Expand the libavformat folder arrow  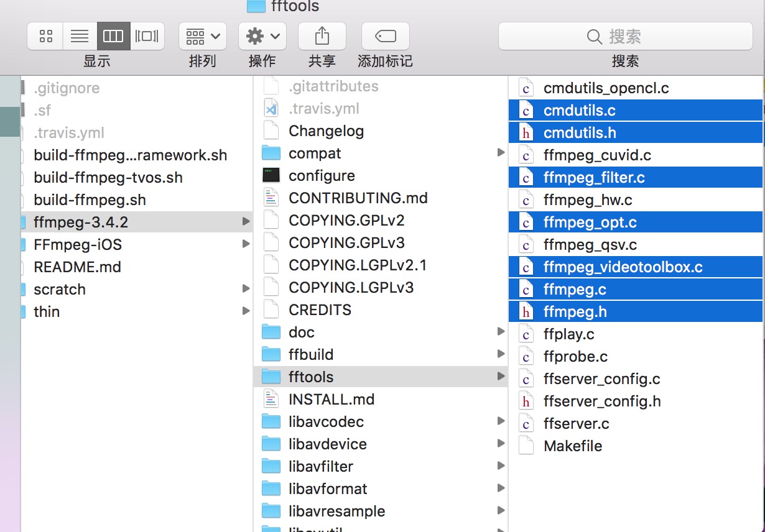tap(501, 488)
